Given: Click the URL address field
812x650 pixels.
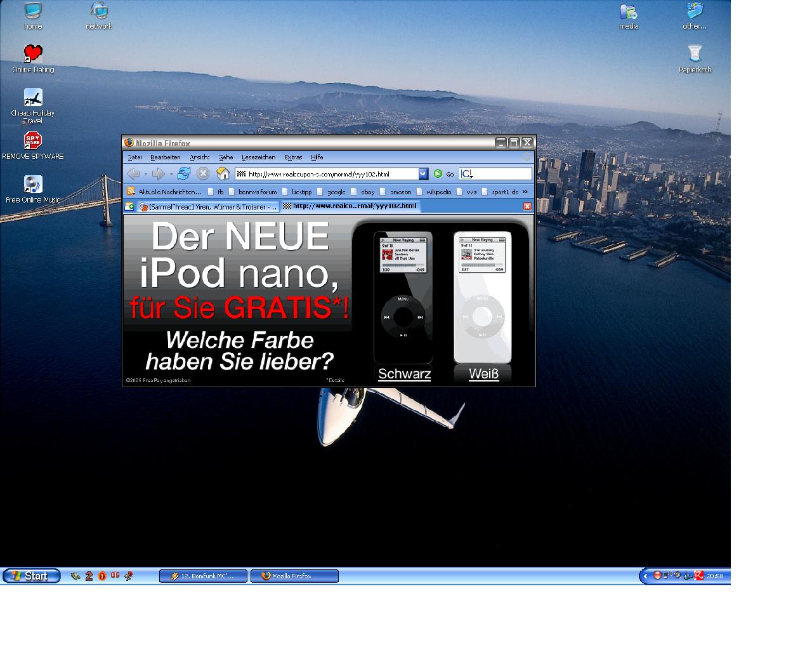Looking at the screenshot, I should pyautogui.click(x=327, y=174).
